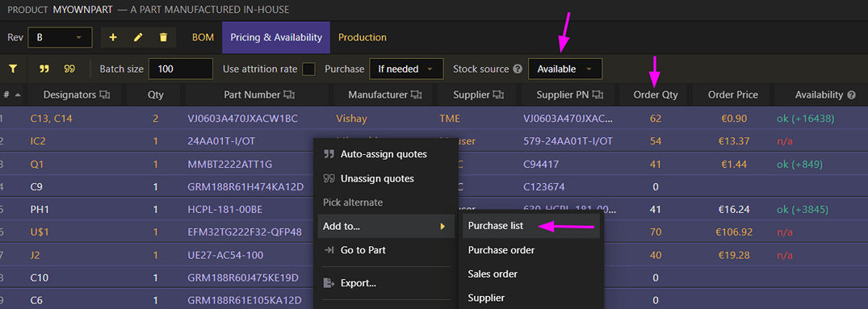868x309 pixels.
Task: Toggle the Use attrition rate checkbox
Action: pos(309,69)
